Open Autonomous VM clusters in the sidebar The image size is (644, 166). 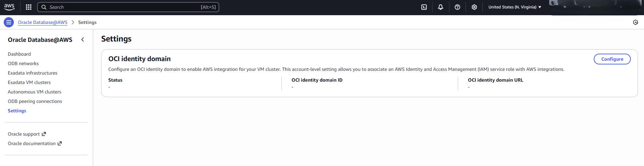pyautogui.click(x=34, y=92)
